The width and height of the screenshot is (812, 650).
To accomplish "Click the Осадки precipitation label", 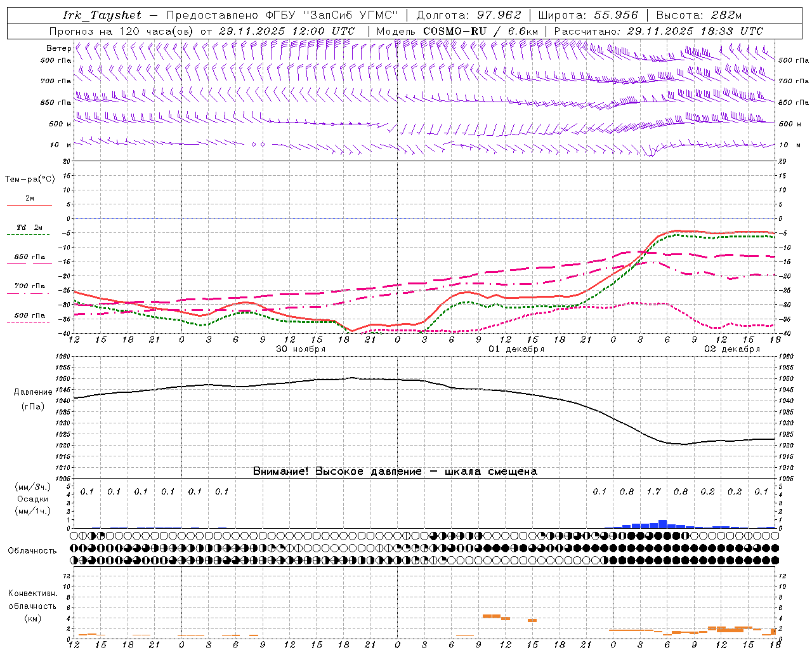I will click(32, 499).
